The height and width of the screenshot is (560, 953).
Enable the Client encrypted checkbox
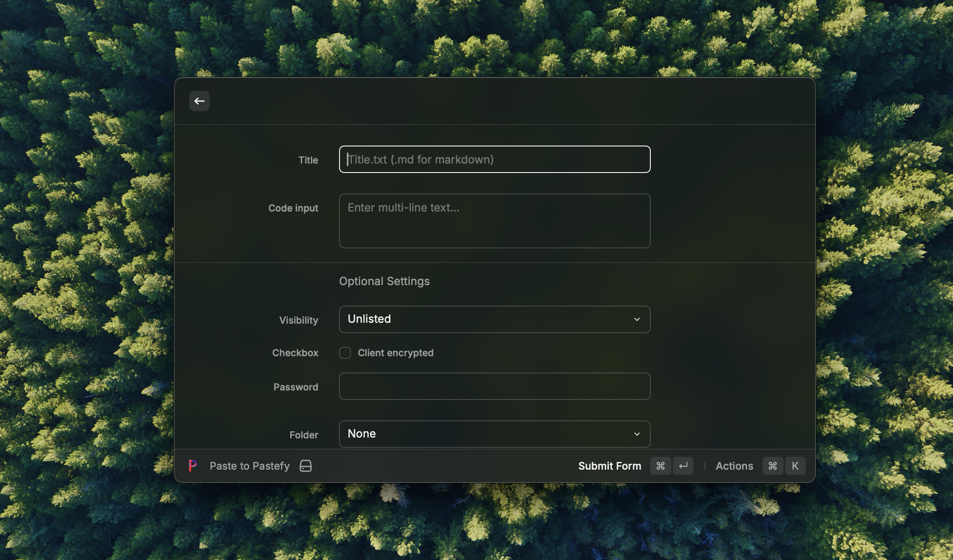point(345,353)
